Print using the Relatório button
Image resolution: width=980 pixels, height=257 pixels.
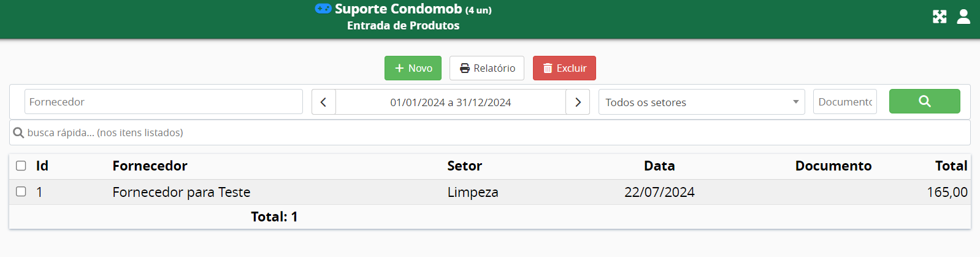(487, 68)
